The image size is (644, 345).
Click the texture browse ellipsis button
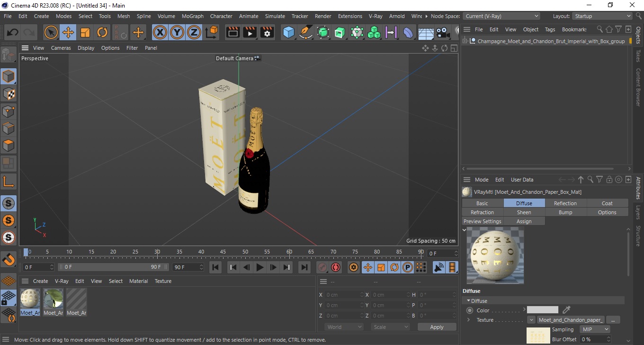click(x=613, y=320)
